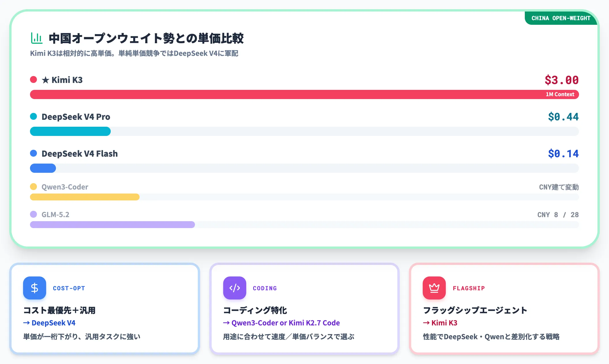Image resolution: width=609 pixels, height=364 pixels.
Task: Click the DeepSeek V4 Flash model name
Action: pos(80,154)
